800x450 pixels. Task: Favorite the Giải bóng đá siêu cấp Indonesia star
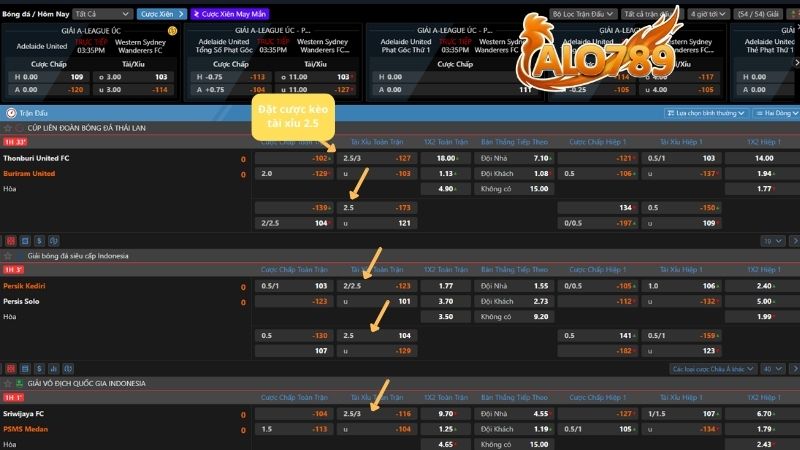(8, 256)
